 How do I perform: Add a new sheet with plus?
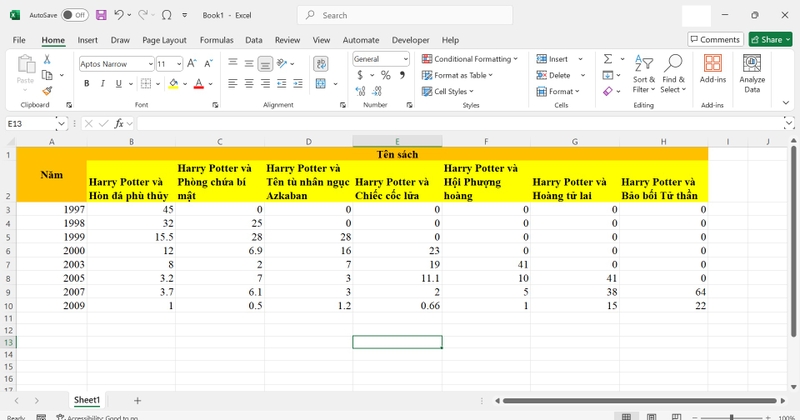pyautogui.click(x=137, y=401)
